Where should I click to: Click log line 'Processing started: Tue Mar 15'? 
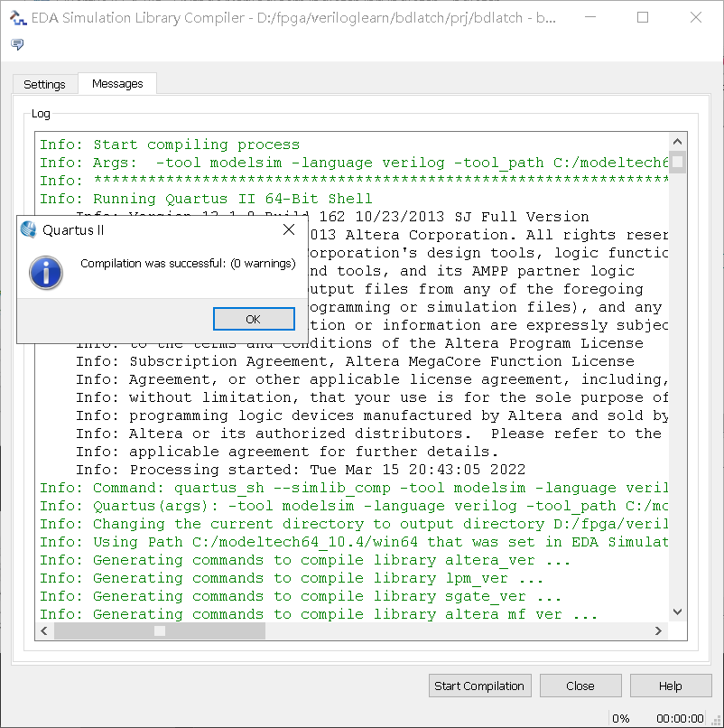[301, 470]
